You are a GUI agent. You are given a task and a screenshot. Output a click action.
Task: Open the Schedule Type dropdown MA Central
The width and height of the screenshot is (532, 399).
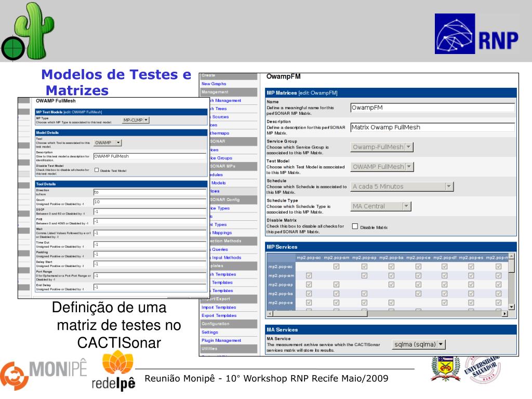click(381, 206)
